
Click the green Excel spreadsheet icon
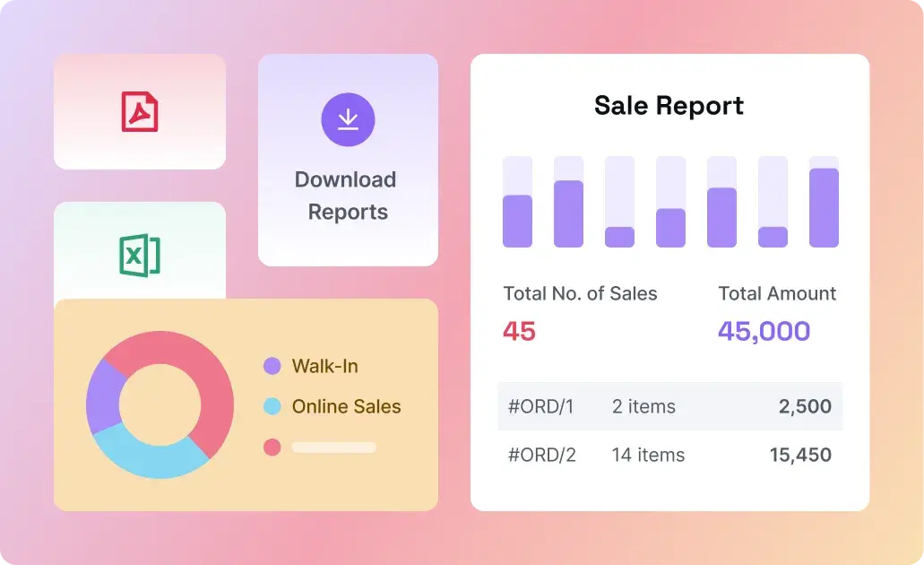pos(140,256)
